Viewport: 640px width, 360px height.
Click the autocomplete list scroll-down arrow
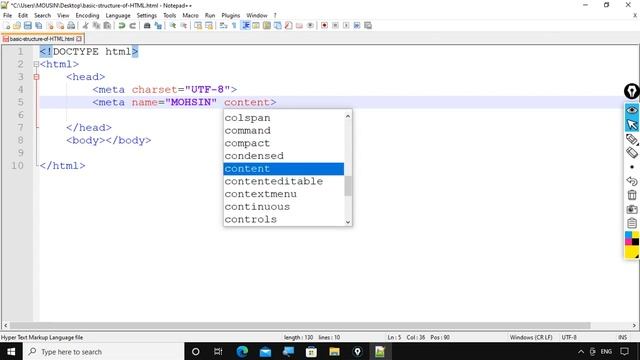pyautogui.click(x=348, y=222)
